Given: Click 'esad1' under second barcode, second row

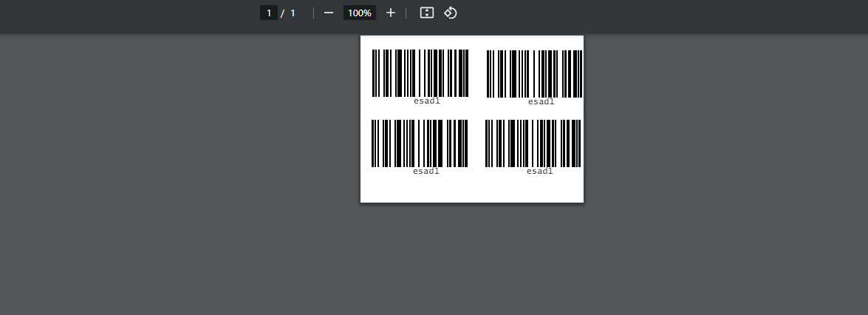Looking at the screenshot, I should point(540,171).
